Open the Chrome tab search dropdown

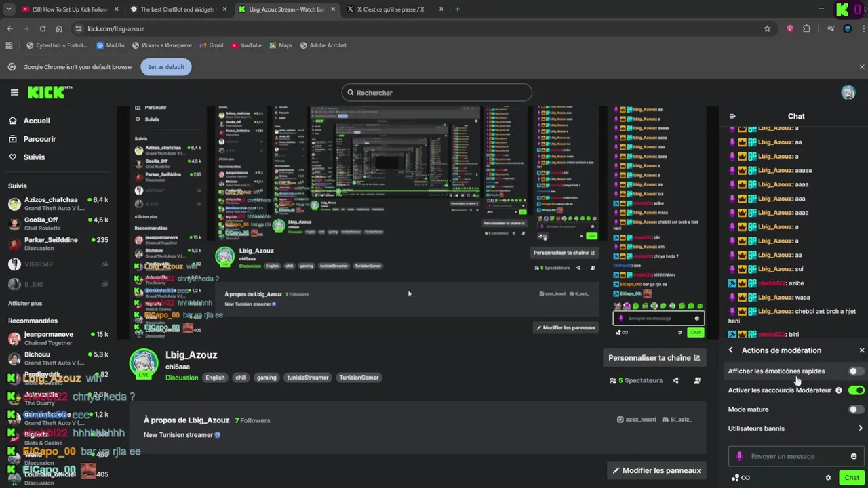point(9,9)
